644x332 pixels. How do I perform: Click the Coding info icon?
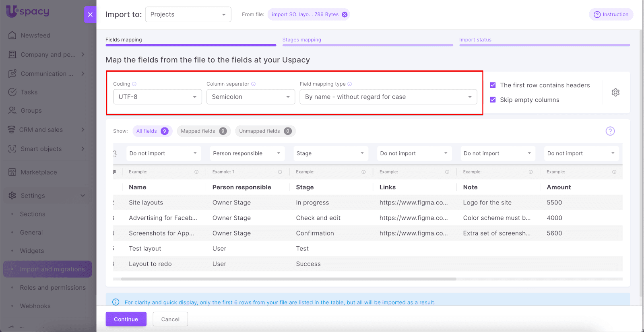coord(134,84)
